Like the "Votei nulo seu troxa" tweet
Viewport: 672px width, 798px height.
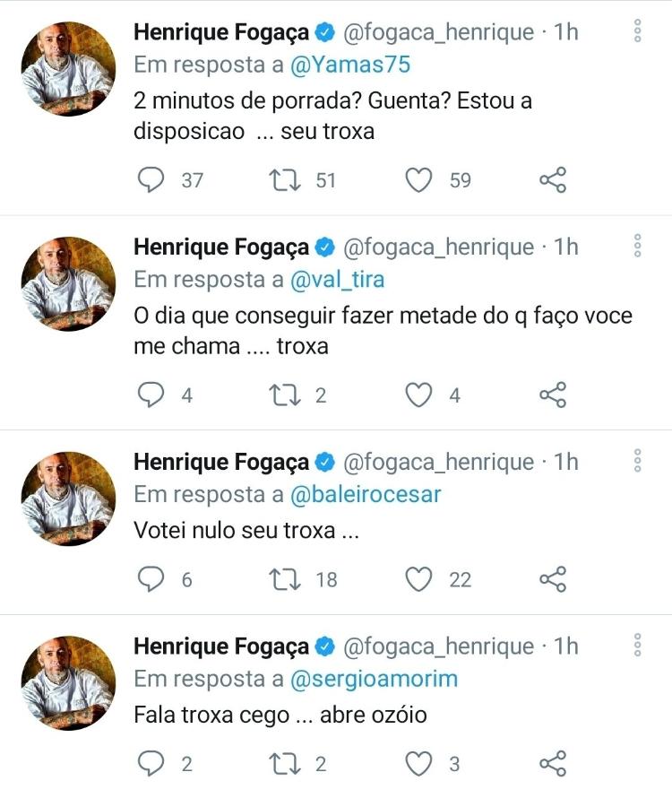tap(418, 579)
